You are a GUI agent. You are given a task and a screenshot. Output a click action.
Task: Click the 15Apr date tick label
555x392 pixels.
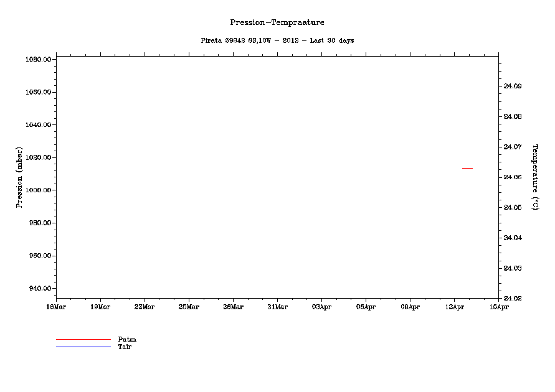(498, 306)
